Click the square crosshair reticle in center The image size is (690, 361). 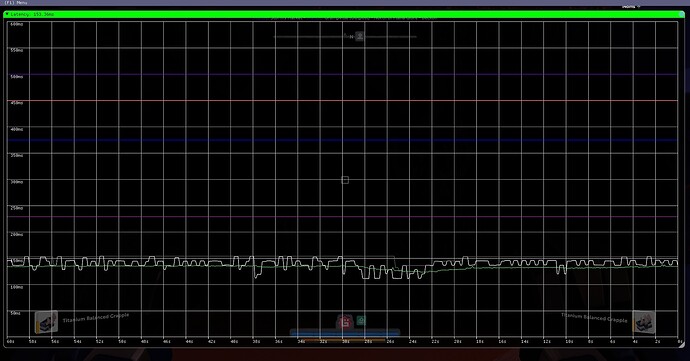point(345,180)
